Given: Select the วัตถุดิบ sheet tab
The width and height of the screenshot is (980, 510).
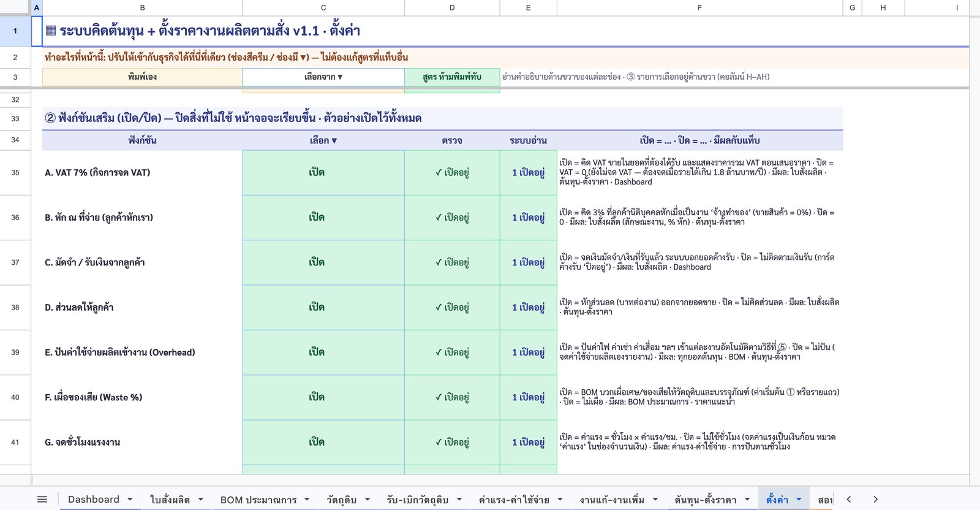Looking at the screenshot, I should coord(341,500).
